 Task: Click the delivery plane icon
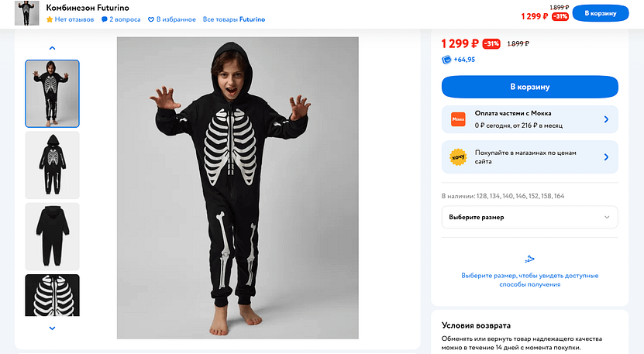tap(530, 259)
